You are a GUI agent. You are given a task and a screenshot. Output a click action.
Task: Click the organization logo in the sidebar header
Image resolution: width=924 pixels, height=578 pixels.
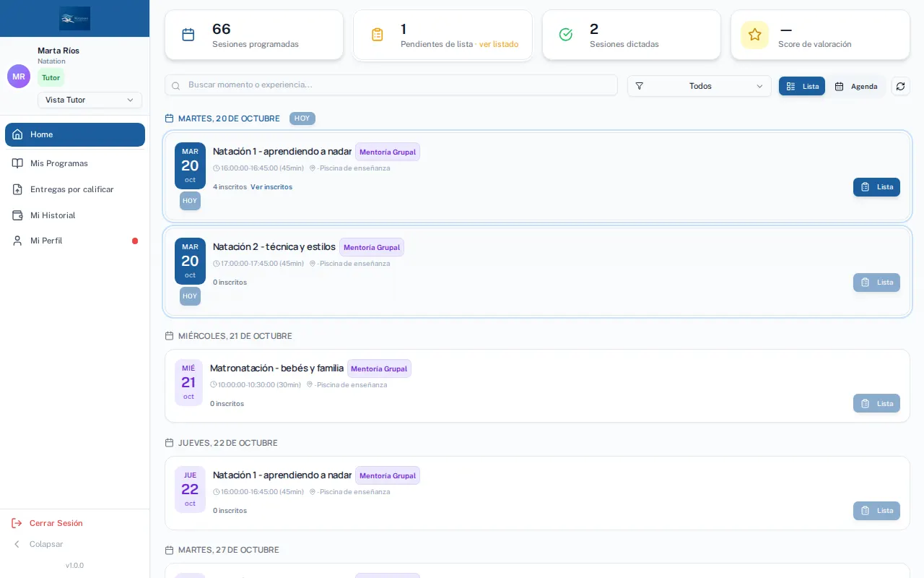point(75,18)
